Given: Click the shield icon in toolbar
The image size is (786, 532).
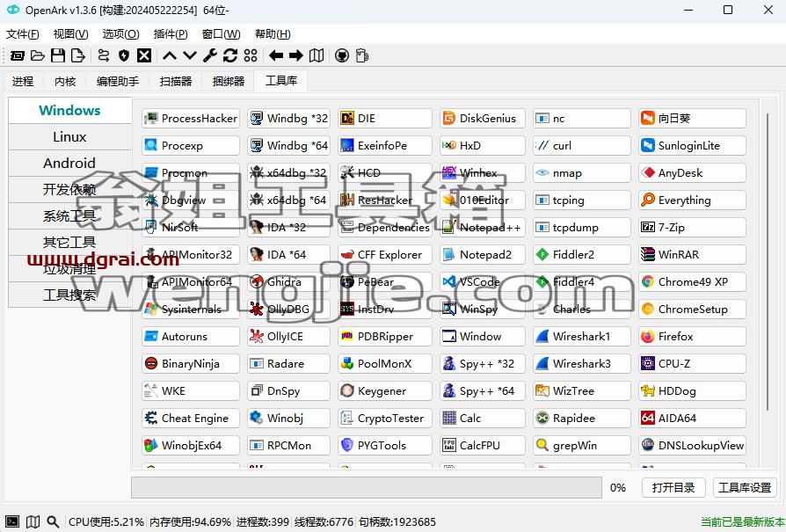Looking at the screenshot, I should pyautogui.click(x=124, y=55).
